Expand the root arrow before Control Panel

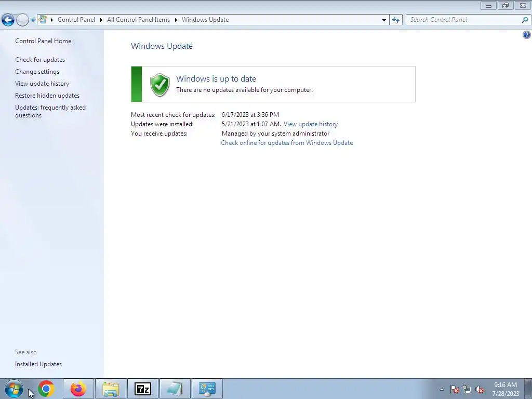tap(52, 20)
